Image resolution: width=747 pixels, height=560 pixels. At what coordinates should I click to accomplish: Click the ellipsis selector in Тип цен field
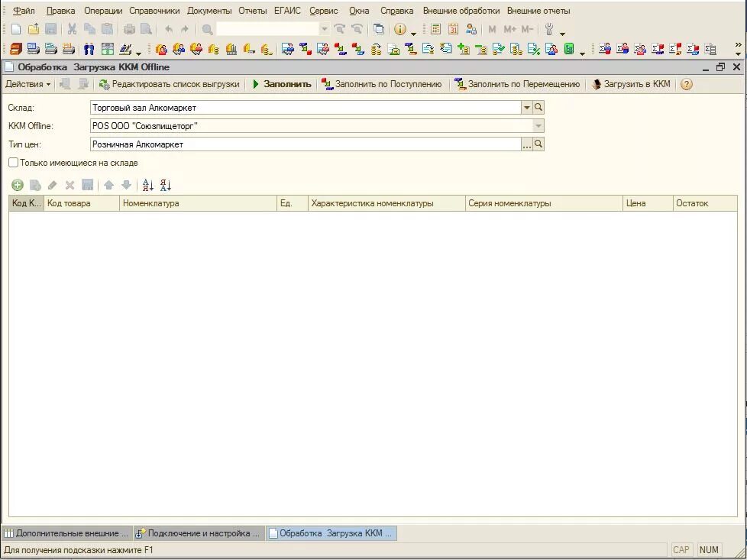527,144
